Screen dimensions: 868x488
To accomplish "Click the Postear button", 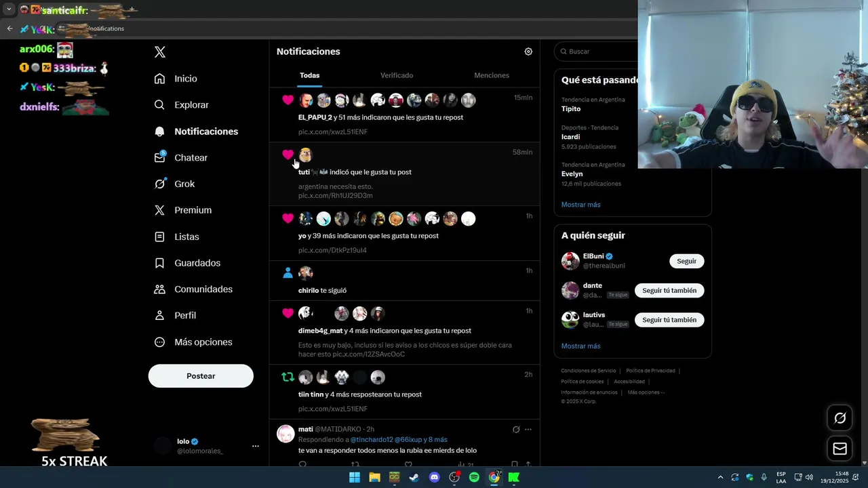I will click(201, 376).
